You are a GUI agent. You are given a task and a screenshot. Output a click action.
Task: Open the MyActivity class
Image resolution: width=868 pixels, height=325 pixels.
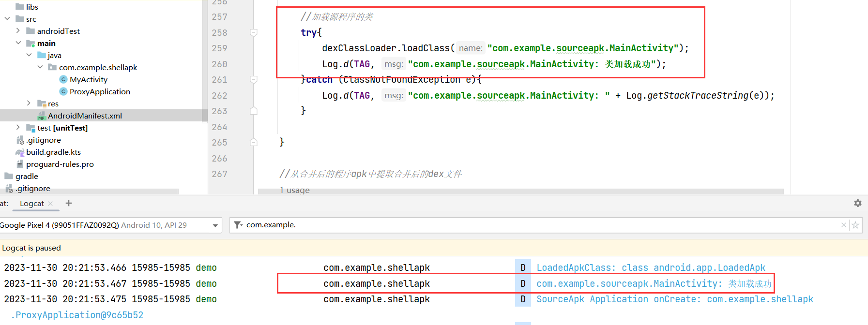point(89,79)
